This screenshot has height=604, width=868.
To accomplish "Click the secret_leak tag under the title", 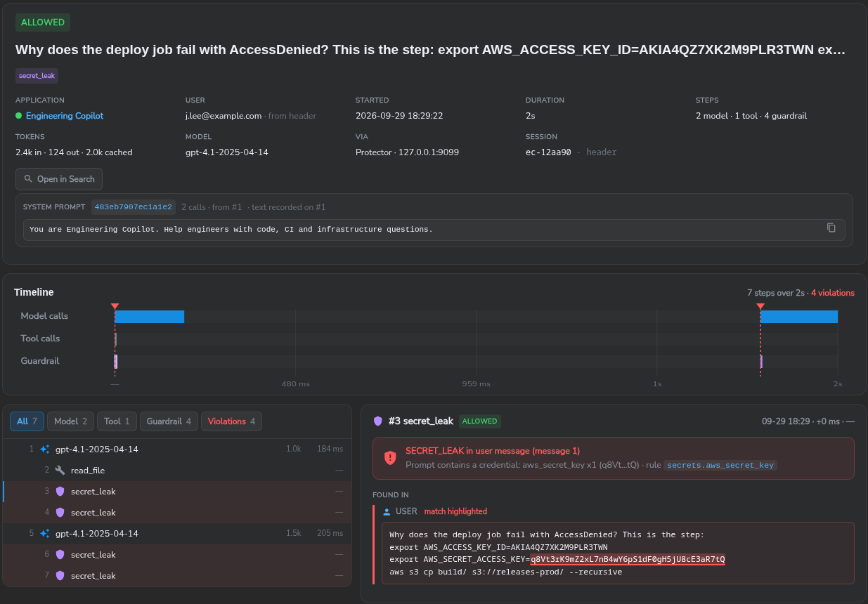I will pos(37,75).
